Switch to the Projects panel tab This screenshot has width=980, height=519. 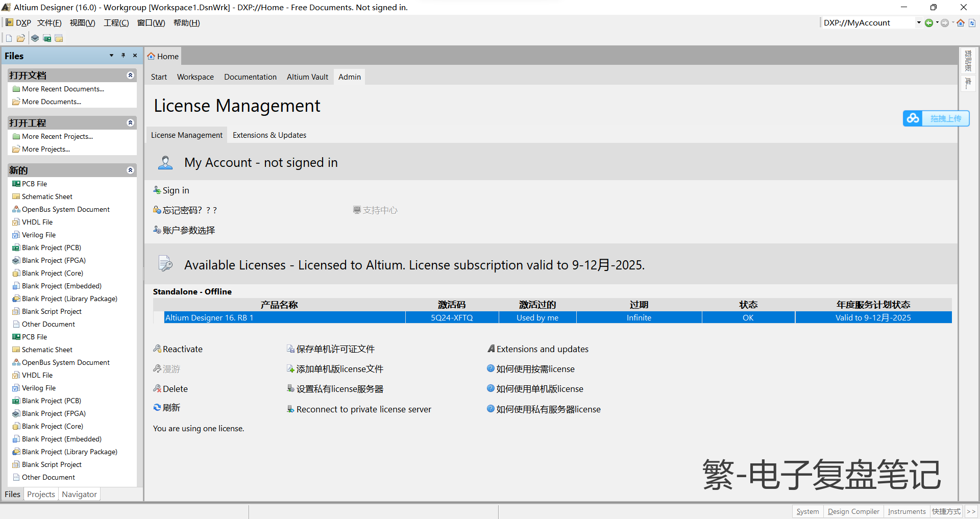pyautogui.click(x=41, y=494)
